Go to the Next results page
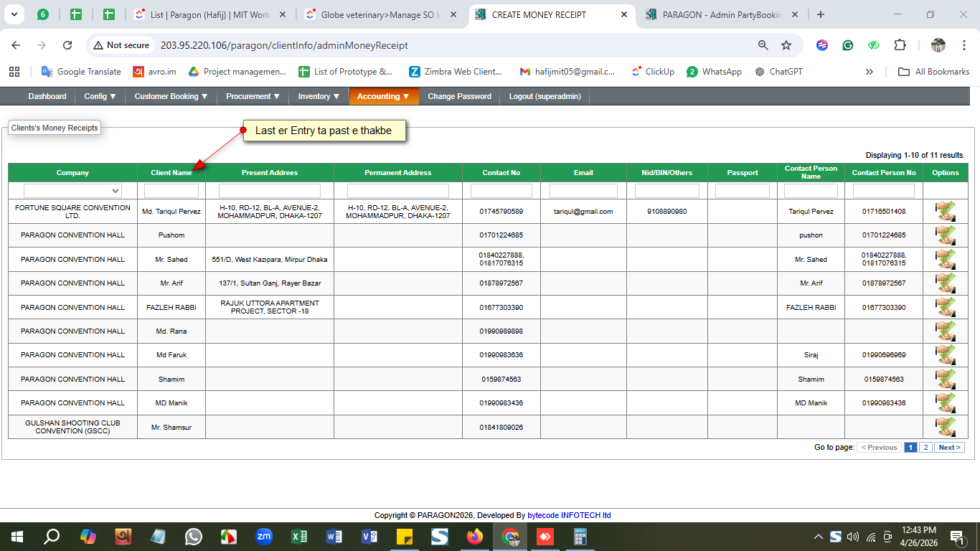The width and height of the screenshot is (980, 551). [949, 448]
